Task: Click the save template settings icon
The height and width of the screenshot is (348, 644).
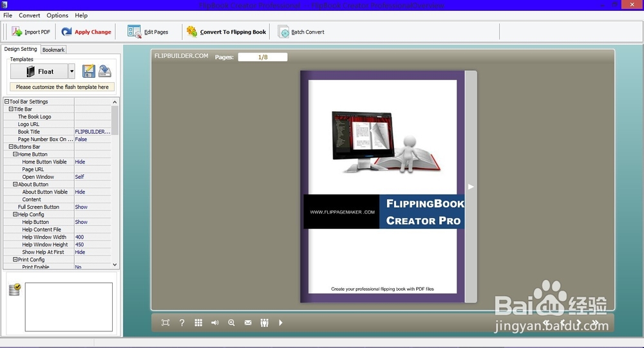Action: pos(88,71)
